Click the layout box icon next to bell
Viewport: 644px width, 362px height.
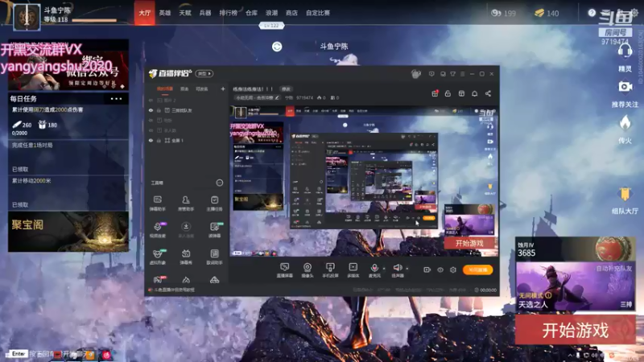[x=461, y=93]
